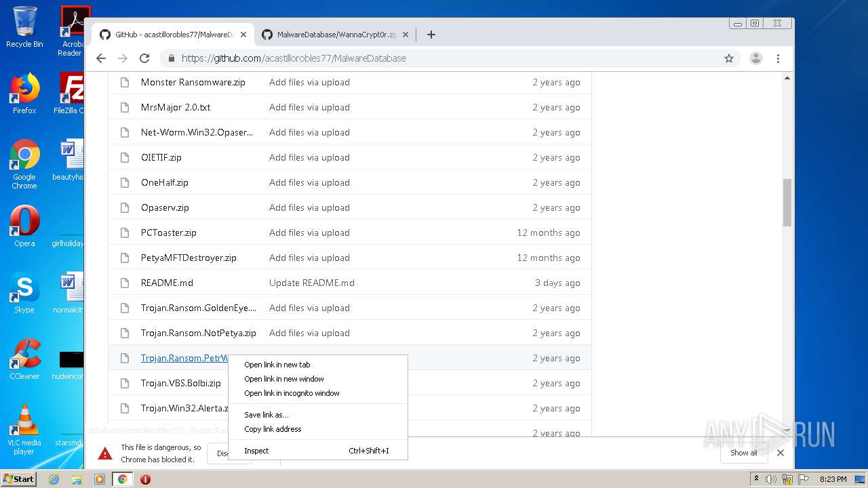This screenshot has width=868, height=488.
Task: Open OneHalf.zip file link
Action: (x=164, y=182)
